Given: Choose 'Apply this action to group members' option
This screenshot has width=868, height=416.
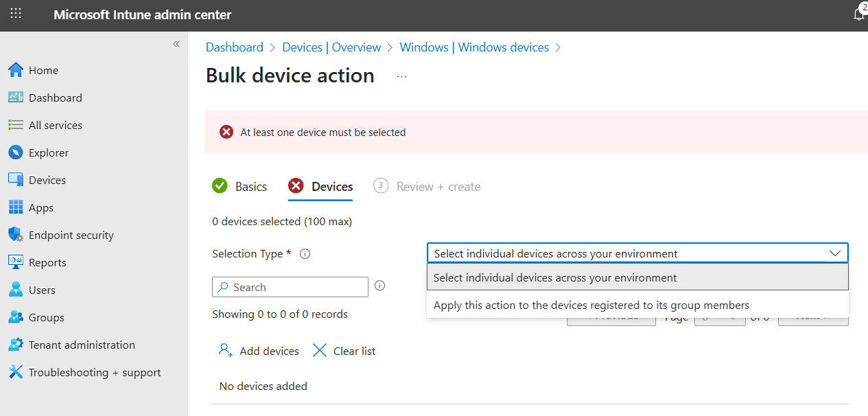Looking at the screenshot, I should click(x=591, y=305).
